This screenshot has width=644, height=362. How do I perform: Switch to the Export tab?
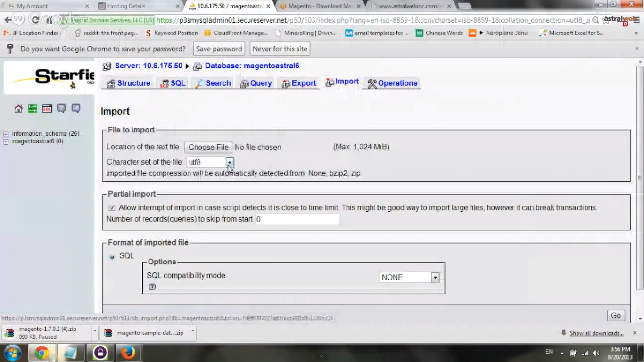pos(298,83)
